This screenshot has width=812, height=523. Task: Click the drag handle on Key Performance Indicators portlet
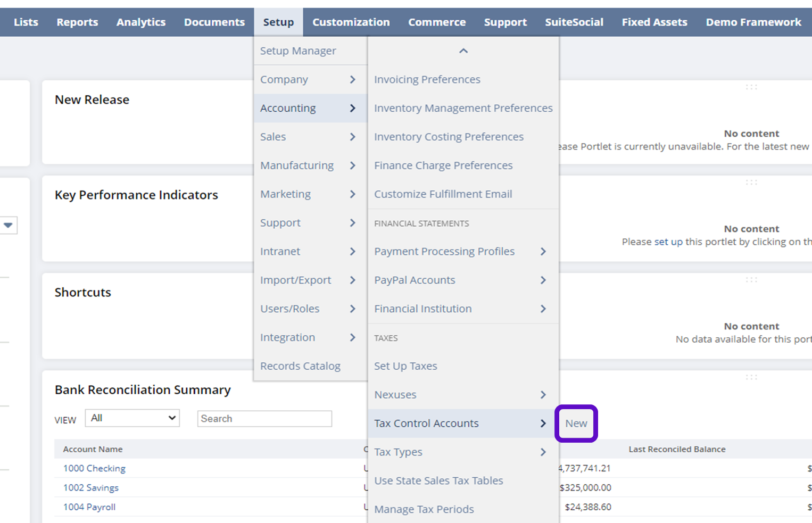[x=751, y=182]
